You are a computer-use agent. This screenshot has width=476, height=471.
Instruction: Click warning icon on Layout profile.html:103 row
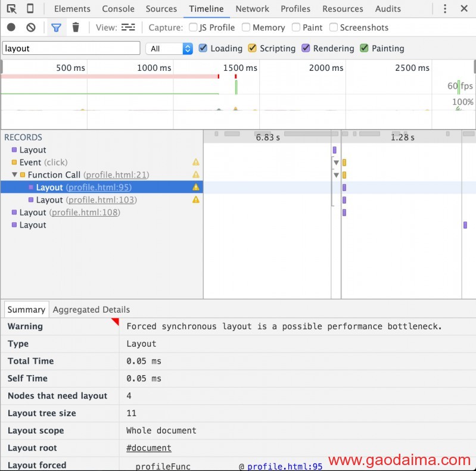click(x=196, y=199)
